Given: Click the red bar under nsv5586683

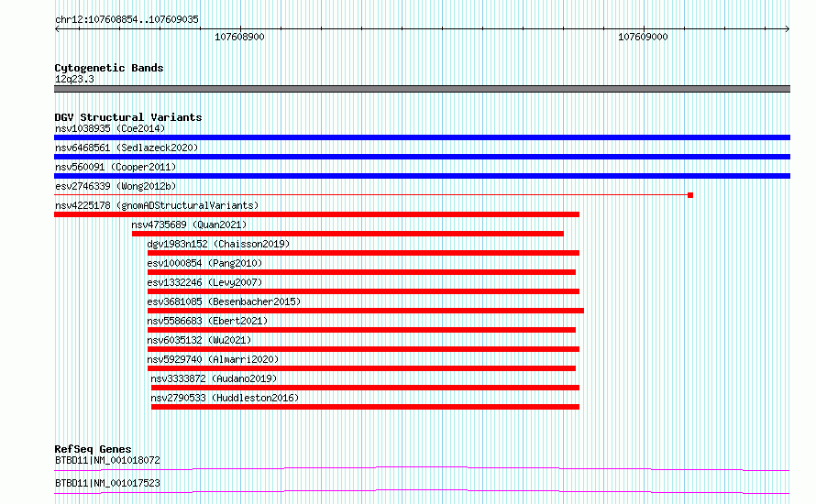Looking at the screenshot, I should [361, 330].
